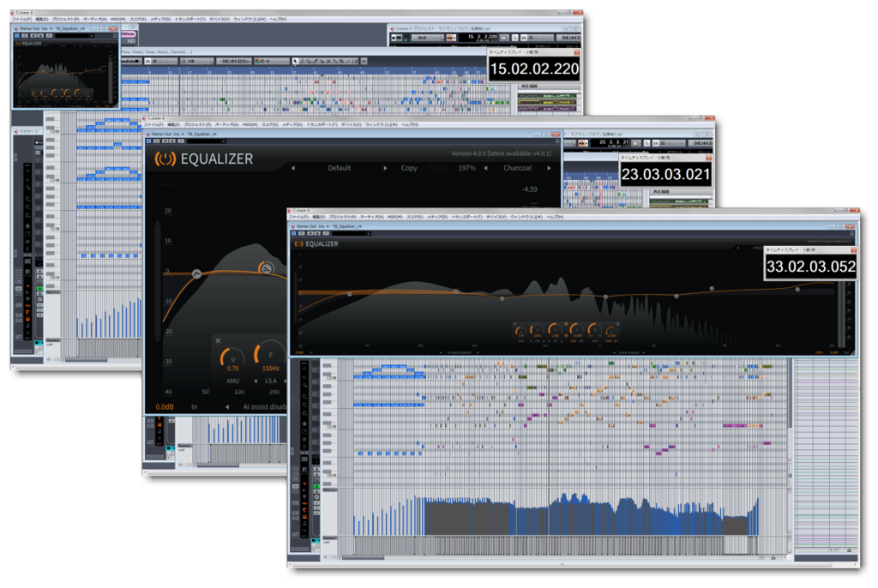878x588 pixels.
Task: Click AI assist disabled in front Equalizer
Action: pos(460,353)
